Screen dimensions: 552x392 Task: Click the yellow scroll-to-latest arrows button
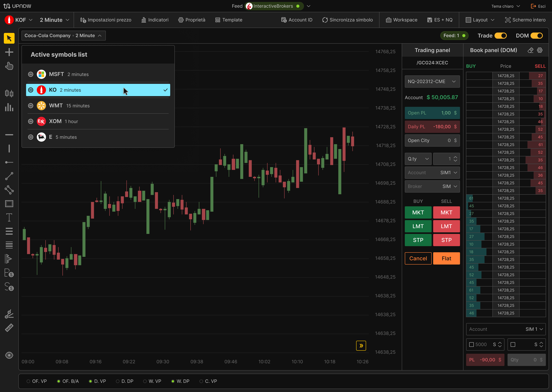(361, 345)
